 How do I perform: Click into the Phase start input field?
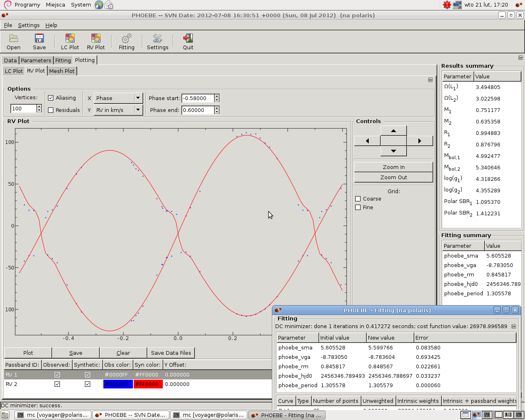198,98
